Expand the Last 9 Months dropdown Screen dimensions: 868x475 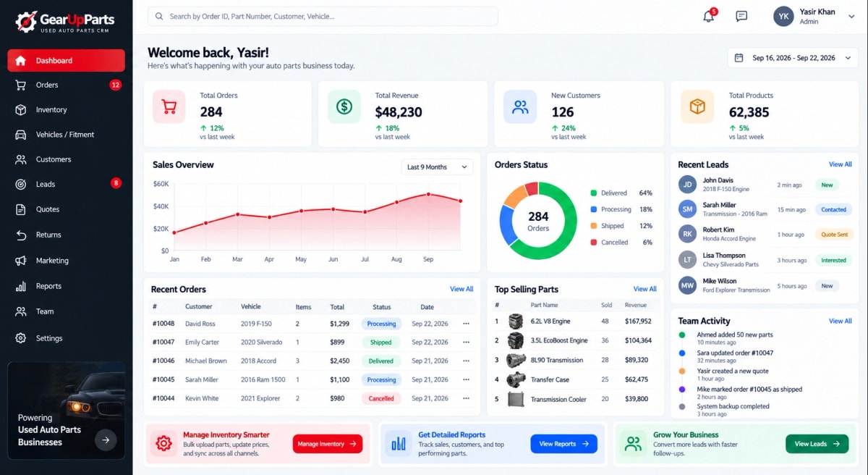[437, 167]
